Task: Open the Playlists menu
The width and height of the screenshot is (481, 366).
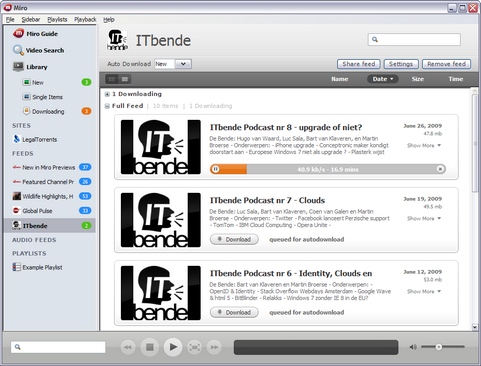Action: point(57,20)
